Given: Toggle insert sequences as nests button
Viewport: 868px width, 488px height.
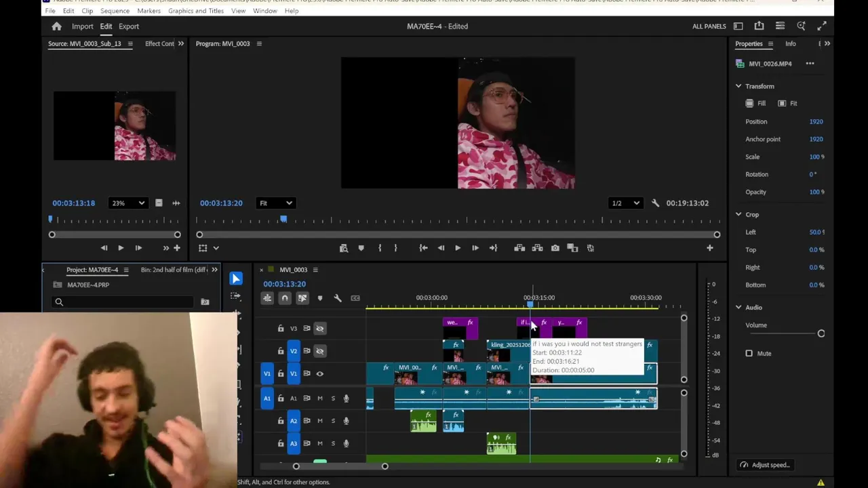Looking at the screenshot, I should 267,298.
